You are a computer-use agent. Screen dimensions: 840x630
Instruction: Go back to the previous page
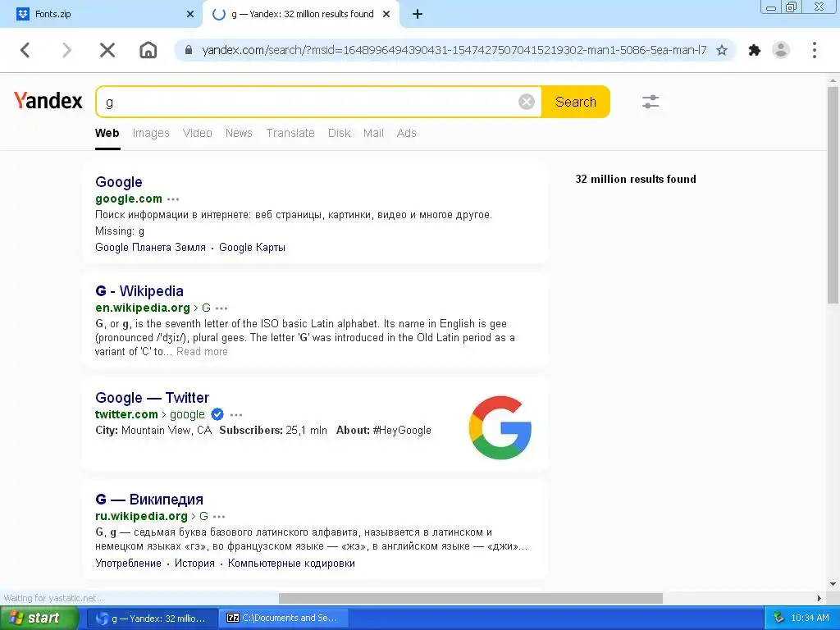[25, 50]
